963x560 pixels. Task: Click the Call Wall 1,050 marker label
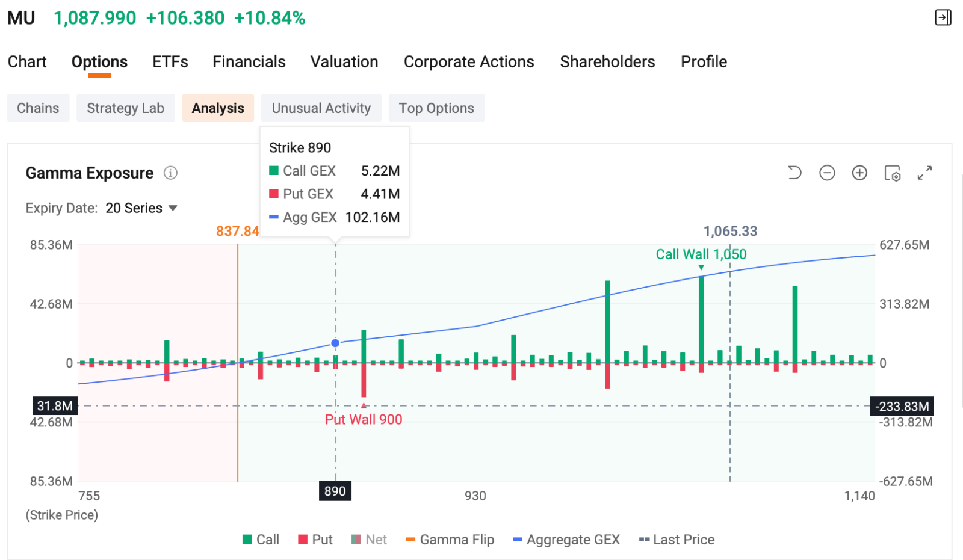tap(701, 254)
